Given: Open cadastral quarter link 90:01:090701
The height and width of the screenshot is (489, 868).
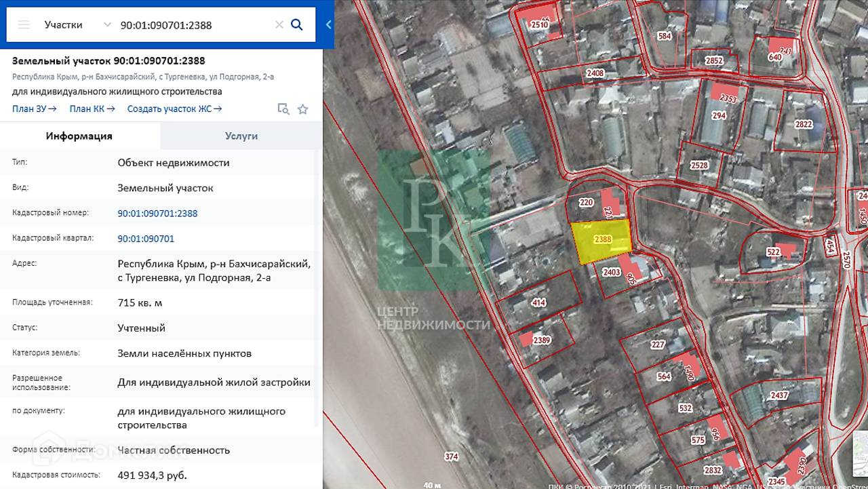Looking at the screenshot, I should point(146,239).
